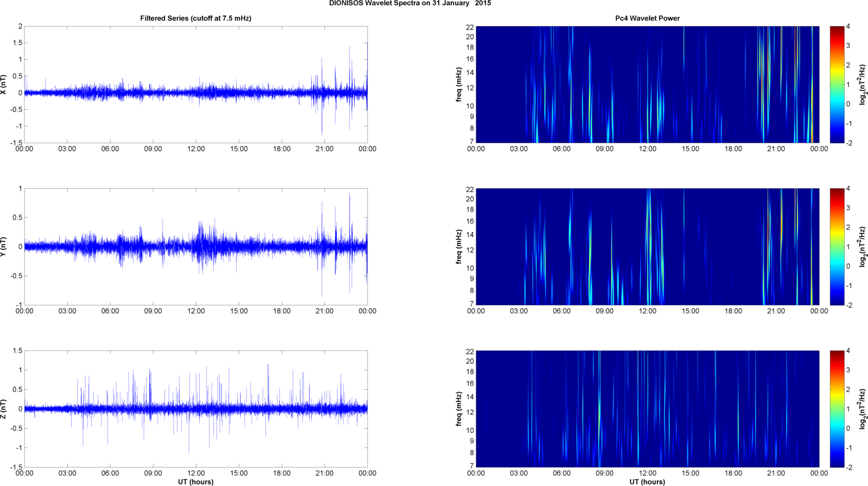Click the 15:00 tick under the bottom spectrogram

(x=690, y=473)
